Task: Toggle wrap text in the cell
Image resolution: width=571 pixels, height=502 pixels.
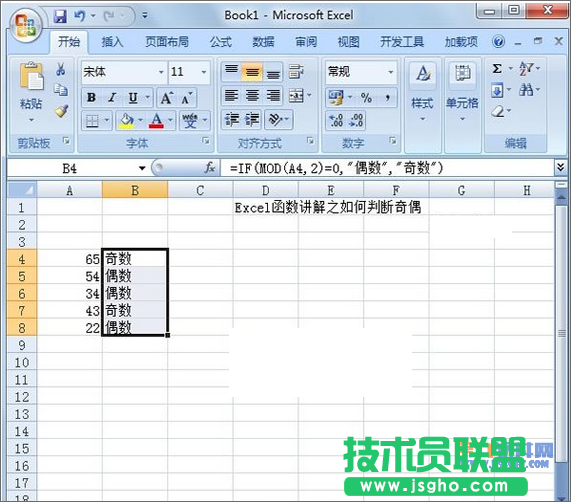Action: coord(296,71)
